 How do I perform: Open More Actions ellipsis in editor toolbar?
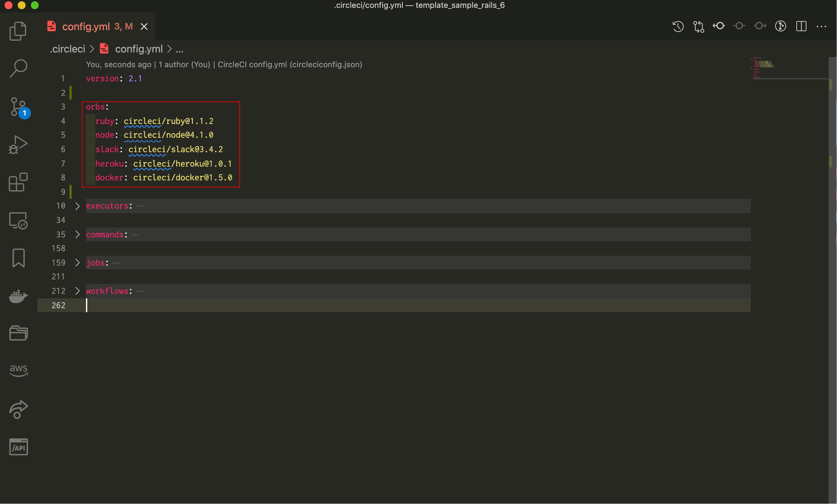point(821,26)
